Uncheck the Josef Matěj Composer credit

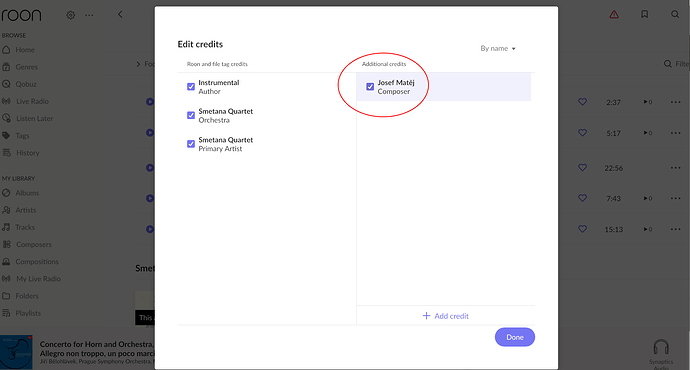coord(370,87)
